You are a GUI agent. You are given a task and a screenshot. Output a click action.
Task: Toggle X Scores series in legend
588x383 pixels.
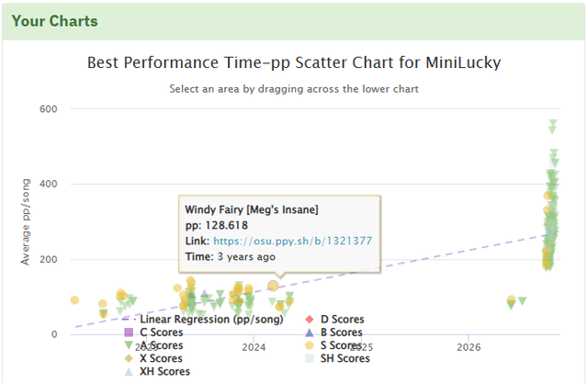(x=153, y=358)
